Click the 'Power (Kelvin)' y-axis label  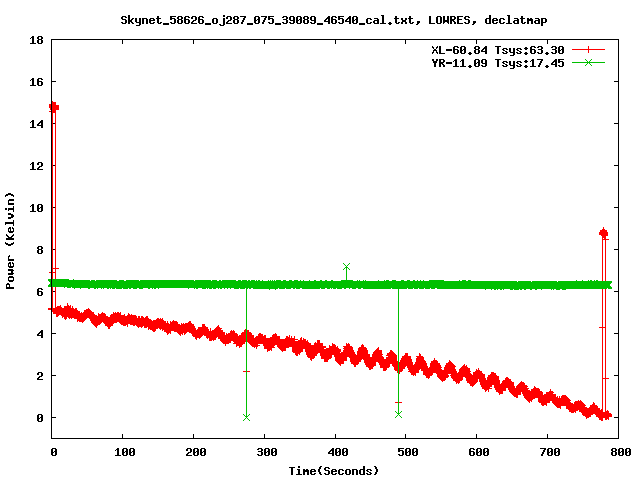tap(10, 241)
